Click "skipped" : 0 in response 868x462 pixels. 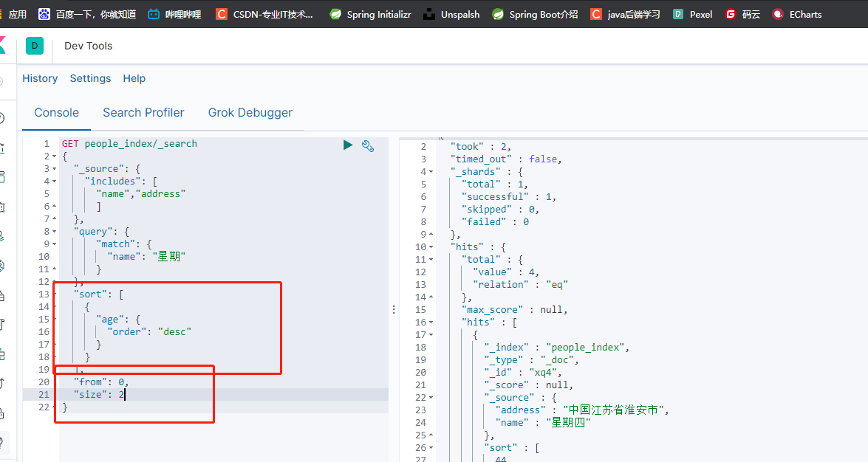[x=500, y=210]
